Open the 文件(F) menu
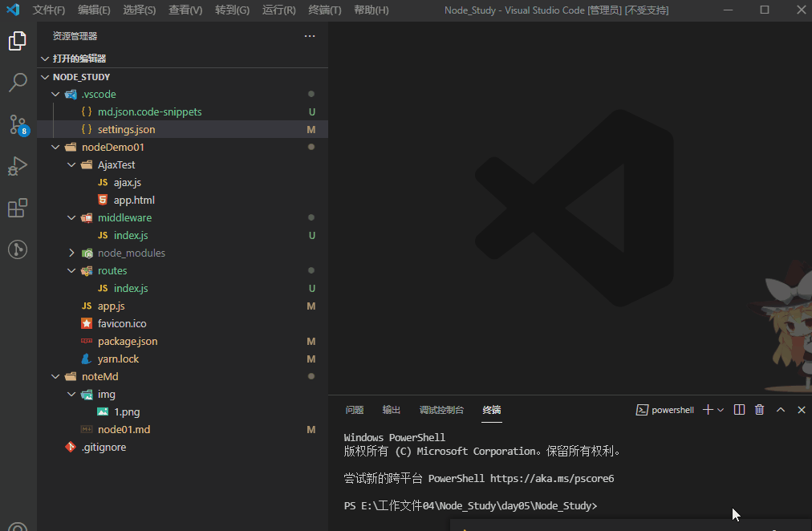This screenshot has height=531, width=812. coord(49,10)
